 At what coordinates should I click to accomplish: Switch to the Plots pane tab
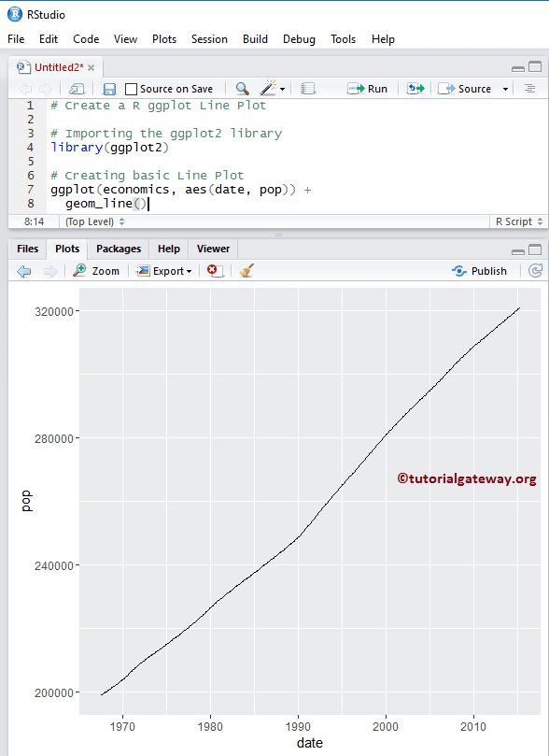coord(67,249)
